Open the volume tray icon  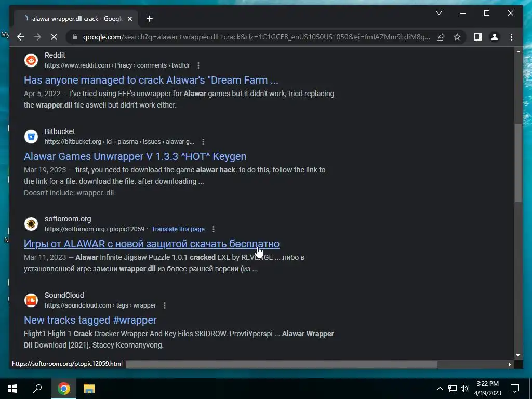pyautogui.click(x=465, y=389)
